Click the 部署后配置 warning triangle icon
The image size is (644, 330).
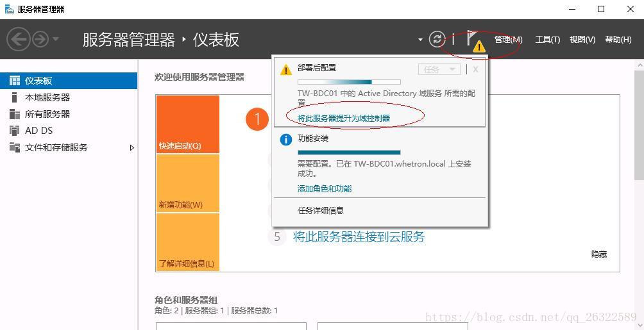(285, 70)
